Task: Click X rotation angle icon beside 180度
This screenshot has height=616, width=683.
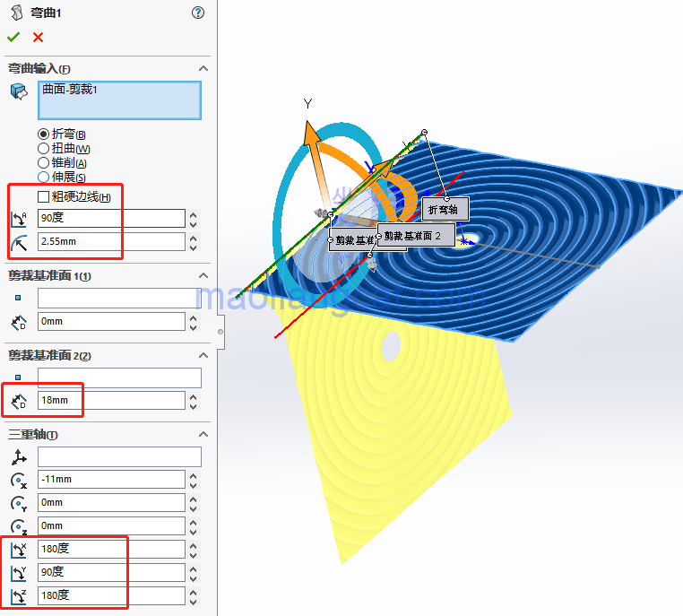Action: (19, 551)
